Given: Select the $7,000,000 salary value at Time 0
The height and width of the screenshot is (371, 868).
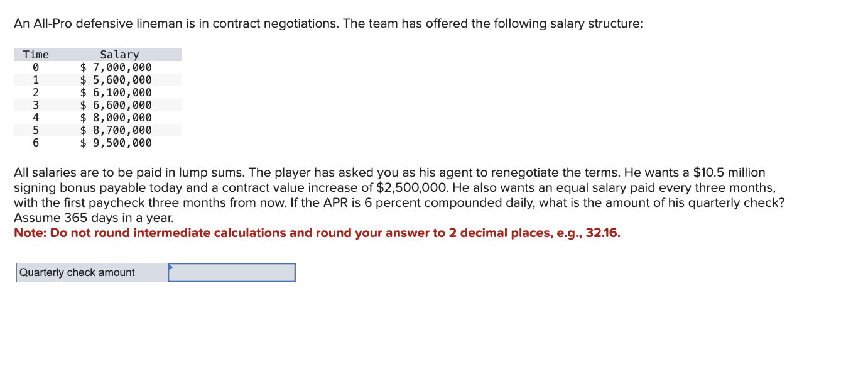Looking at the screenshot, I should click(x=116, y=67).
